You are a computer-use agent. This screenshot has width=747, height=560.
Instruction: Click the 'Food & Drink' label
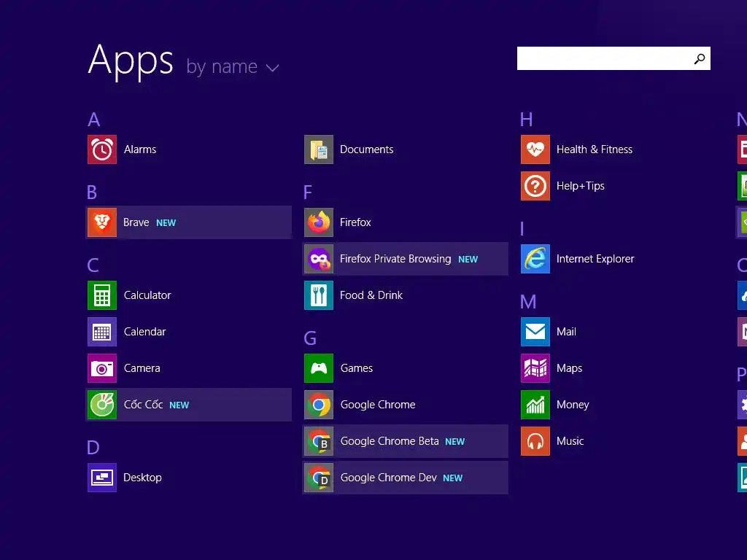pyautogui.click(x=371, y=295)
